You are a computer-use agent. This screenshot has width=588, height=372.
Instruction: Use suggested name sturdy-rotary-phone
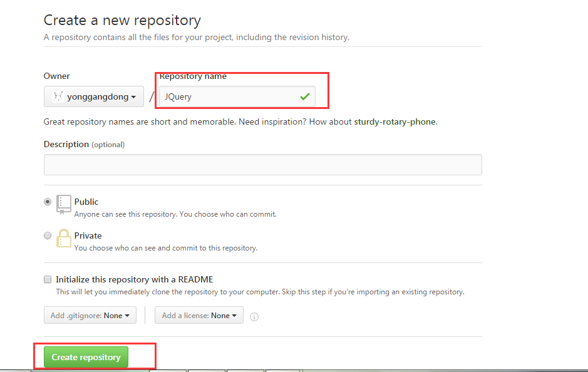coord(395,122)
